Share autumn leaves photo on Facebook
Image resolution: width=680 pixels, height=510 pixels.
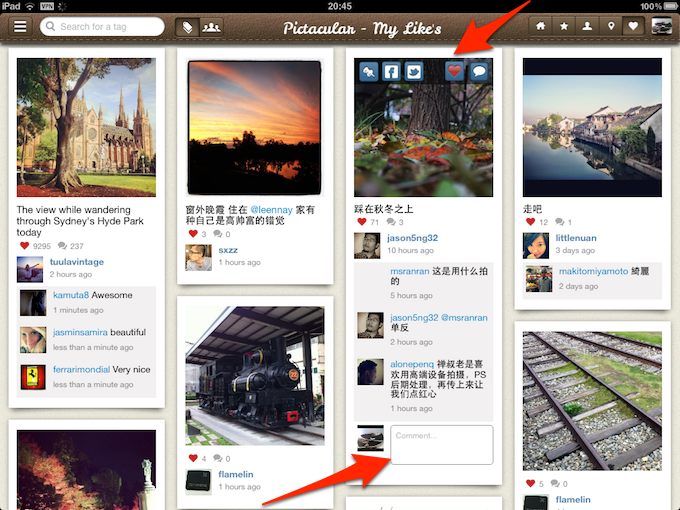tap(391, 72)
